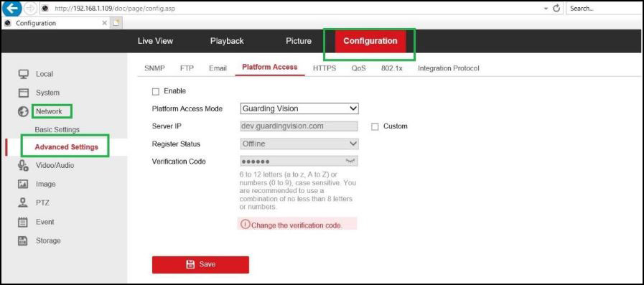Click the refresh icon in address bar

pos(556,8)
